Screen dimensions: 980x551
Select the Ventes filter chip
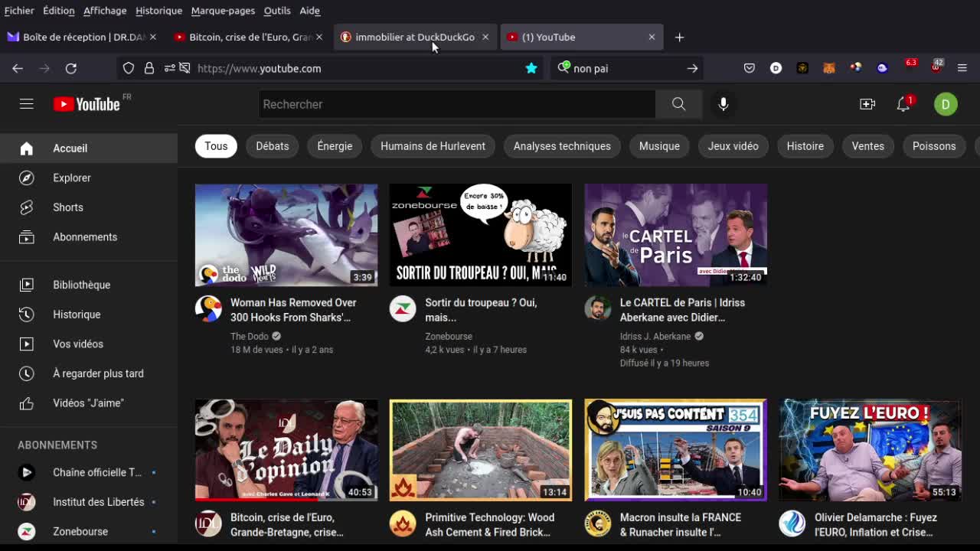point(867,146)
